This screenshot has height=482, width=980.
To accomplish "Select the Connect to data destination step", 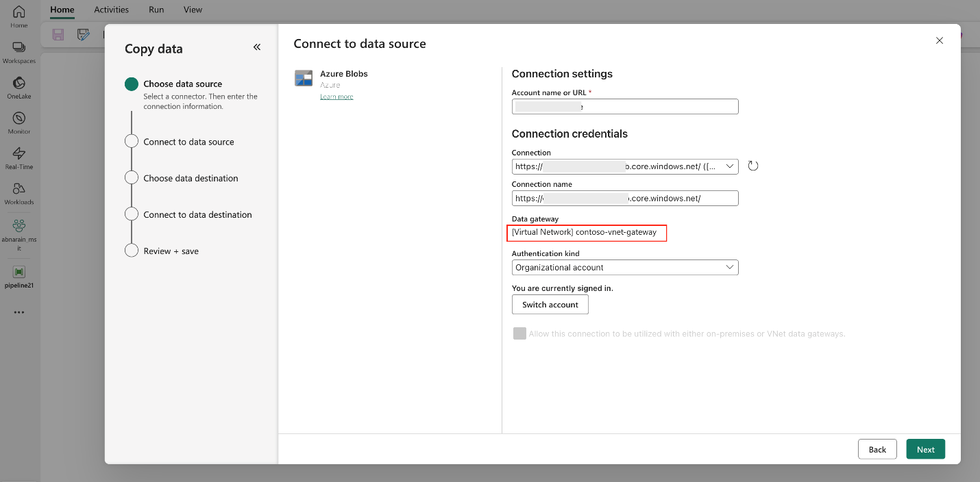I will 197,214.
